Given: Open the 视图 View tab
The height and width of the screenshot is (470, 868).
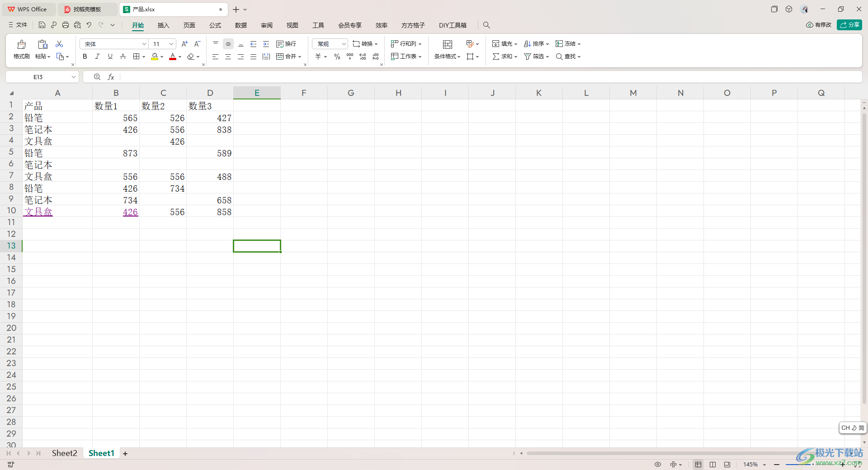Looking at the screenshot, I should [292, 25].
